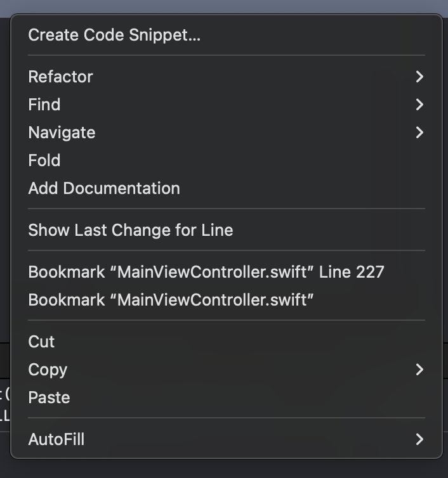The height and width of the screenshot is (478, 448).
Task: Open the Copy submenu arrow
Action: click(419, 370)
